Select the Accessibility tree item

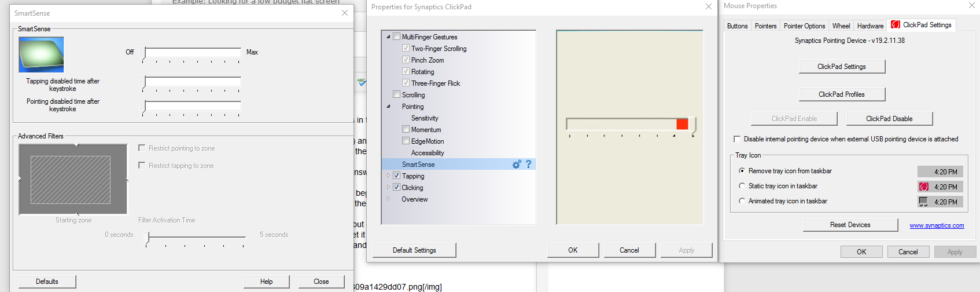(428, 153)
